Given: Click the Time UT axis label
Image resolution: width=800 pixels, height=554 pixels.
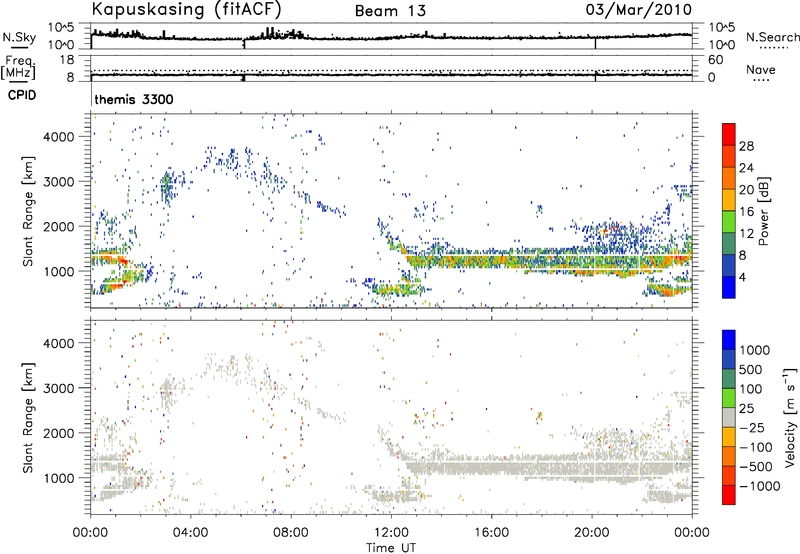Looking at the screenshot, I should point(391,548).
